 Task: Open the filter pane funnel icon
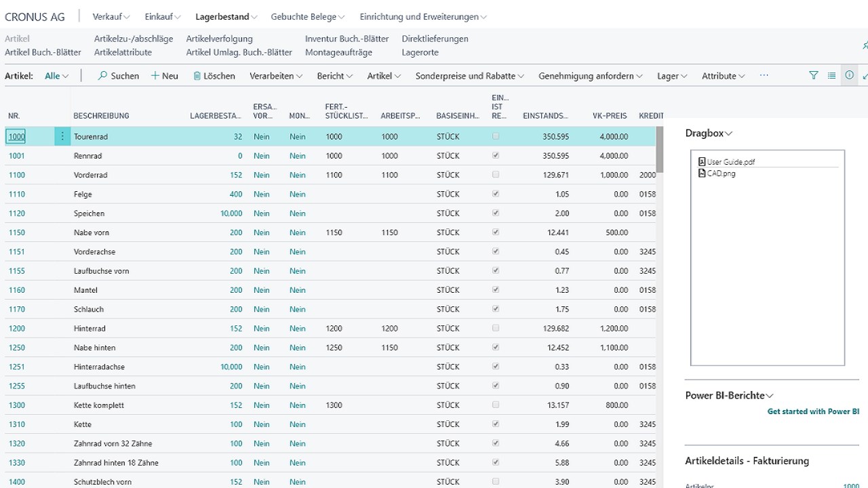pos(814,76)
